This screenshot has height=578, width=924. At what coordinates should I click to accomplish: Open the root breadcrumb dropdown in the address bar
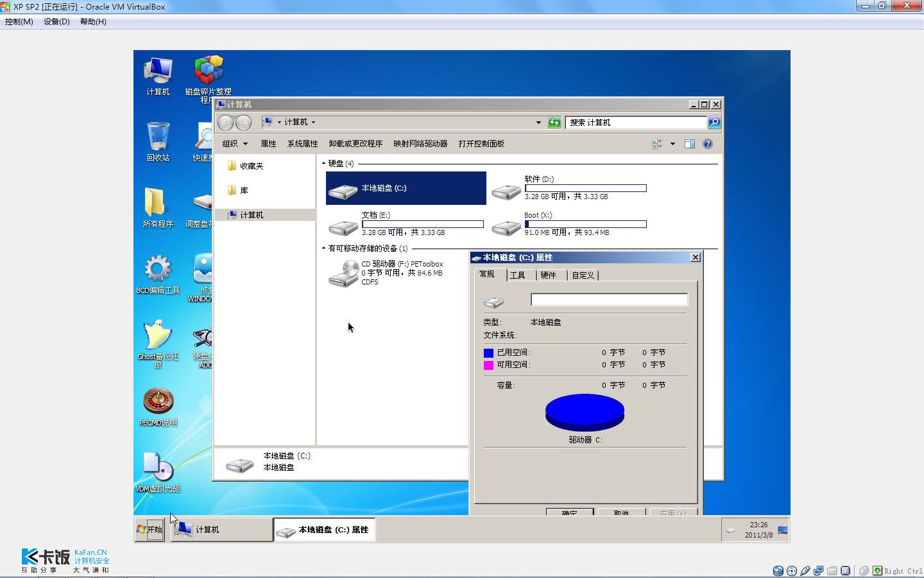click(279, 122)
